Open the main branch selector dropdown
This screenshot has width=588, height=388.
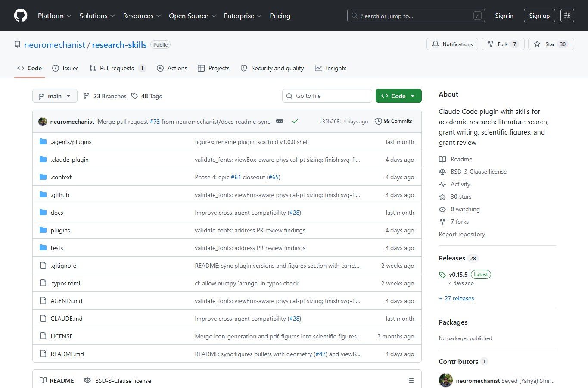point(55,96)
